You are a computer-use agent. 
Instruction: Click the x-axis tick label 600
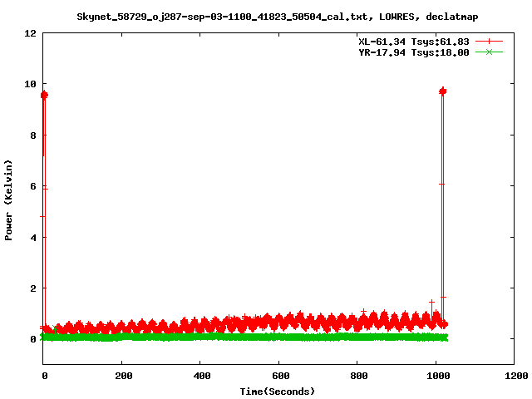pos(280,376)
